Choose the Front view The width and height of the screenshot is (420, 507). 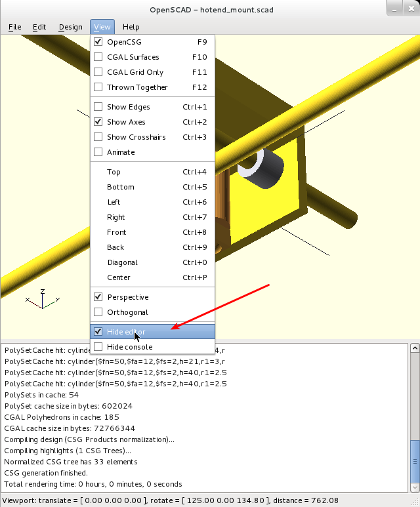[x=152, y=232]
